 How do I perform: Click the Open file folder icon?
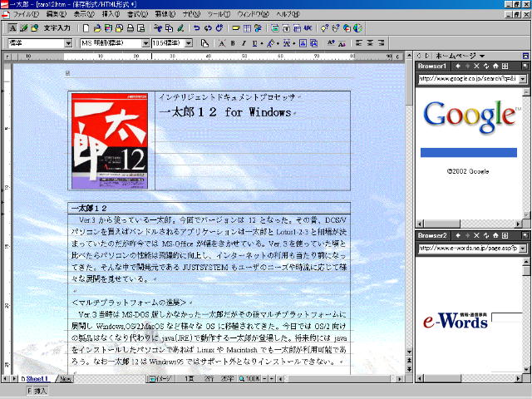(97, 28)
